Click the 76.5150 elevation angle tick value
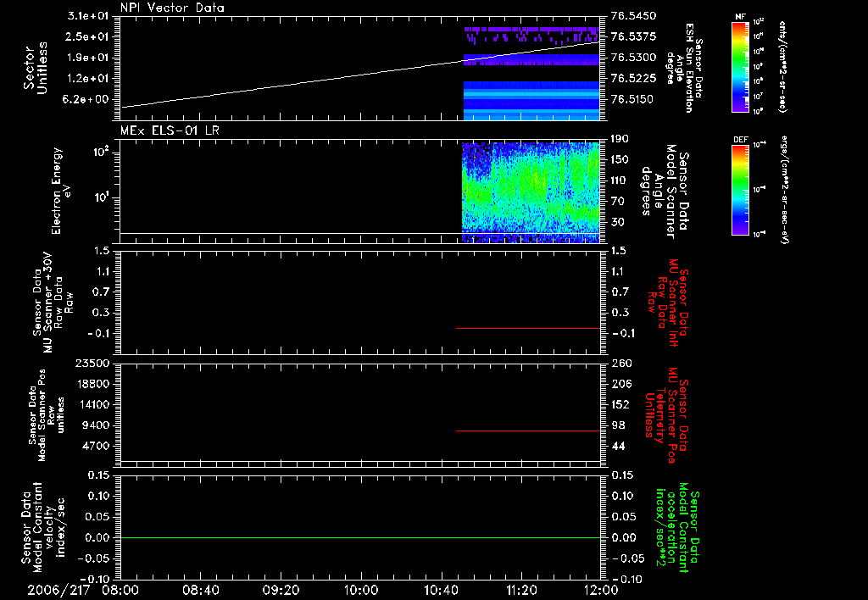The image size is (868, 600). click(x=634, y=100)
